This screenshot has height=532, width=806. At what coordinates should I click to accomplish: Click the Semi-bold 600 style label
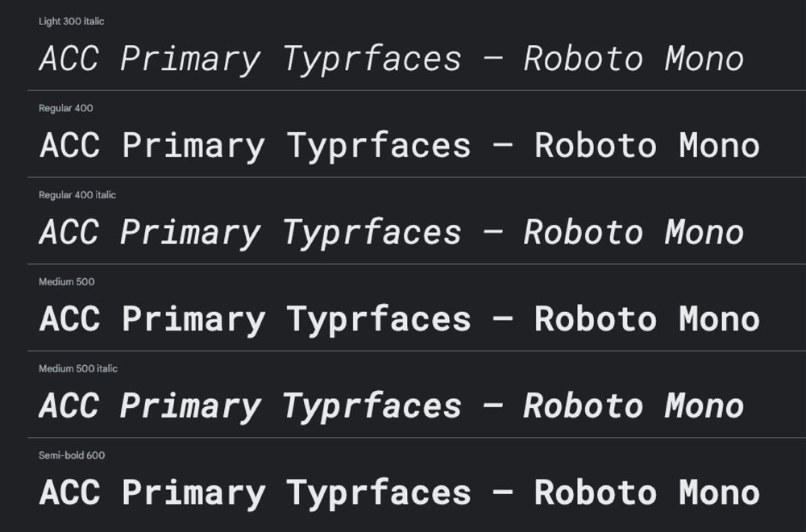click(72, 455)
